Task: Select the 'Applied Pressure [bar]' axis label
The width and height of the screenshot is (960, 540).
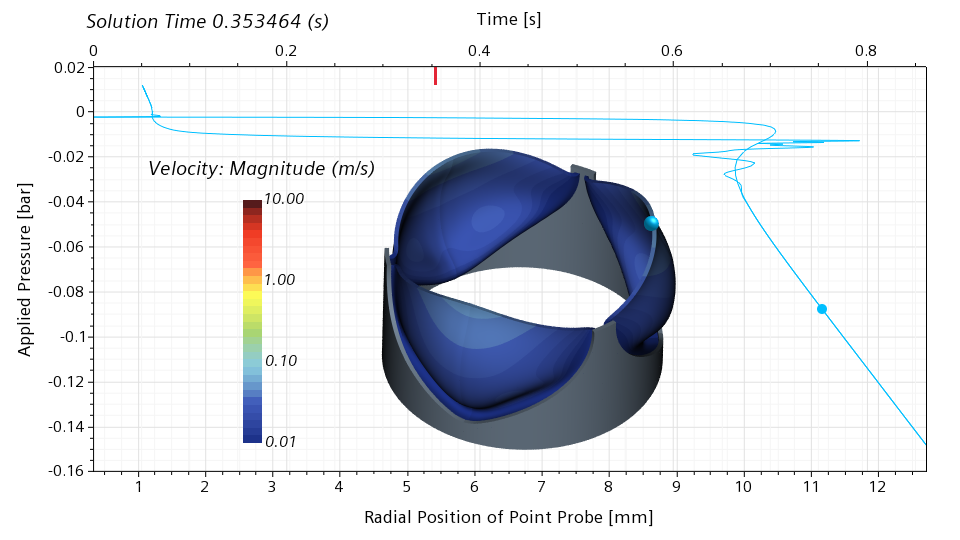Action: pos(24,269)
